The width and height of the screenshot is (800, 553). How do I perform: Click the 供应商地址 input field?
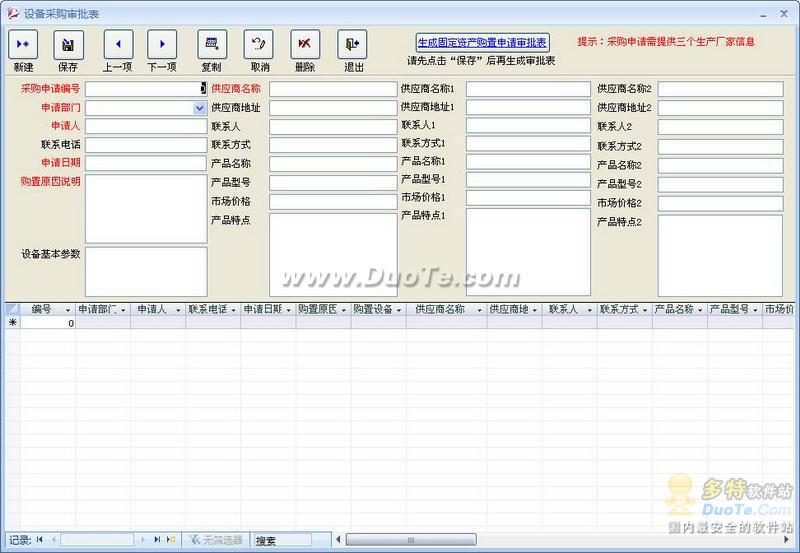click(x=333, y=108)
